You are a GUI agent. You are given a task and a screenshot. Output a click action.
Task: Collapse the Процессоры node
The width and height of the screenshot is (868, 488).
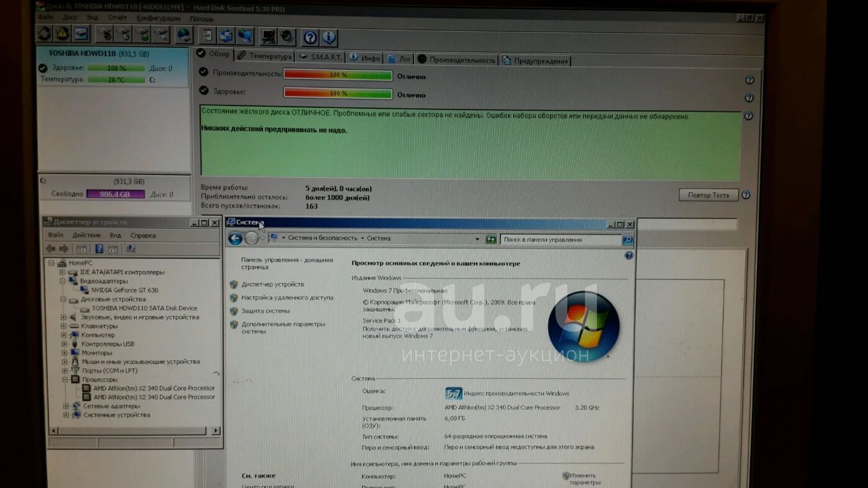tap(64, 379)
